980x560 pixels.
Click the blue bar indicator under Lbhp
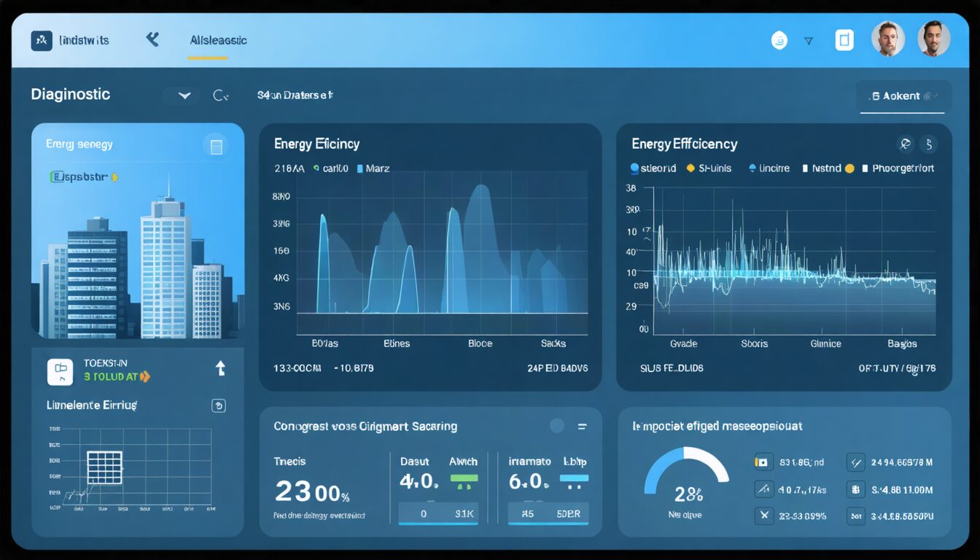[574, 480]
